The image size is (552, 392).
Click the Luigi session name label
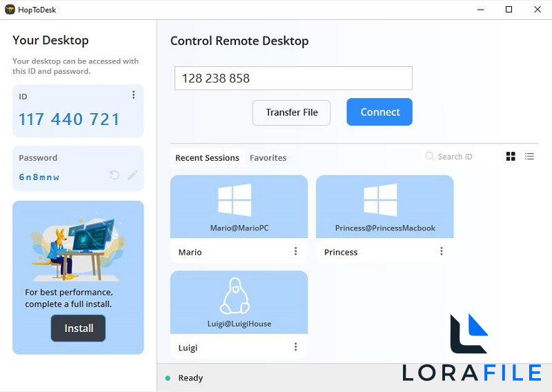[x=188, y=348]
